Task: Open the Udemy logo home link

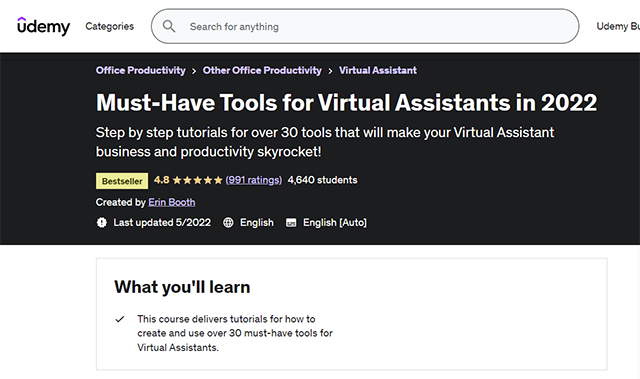Action: click(x=43, y=26)
